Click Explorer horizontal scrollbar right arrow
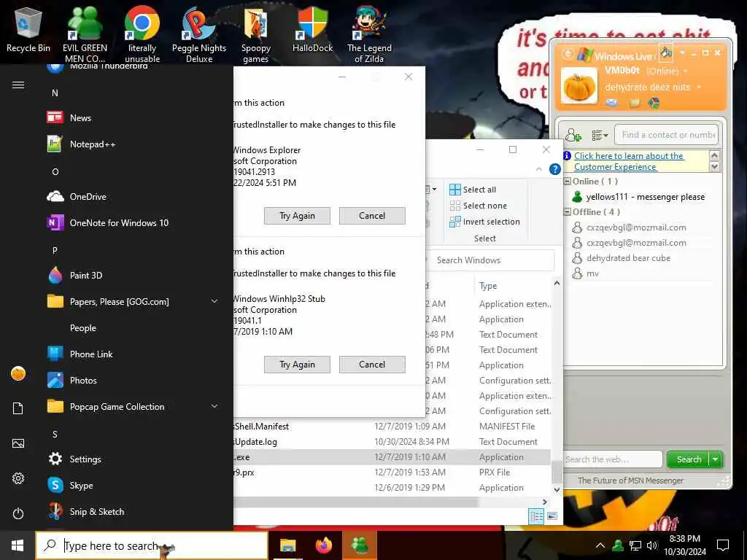Screen dimensions: 747x560 pyautogui.click(x=545, y=502)
